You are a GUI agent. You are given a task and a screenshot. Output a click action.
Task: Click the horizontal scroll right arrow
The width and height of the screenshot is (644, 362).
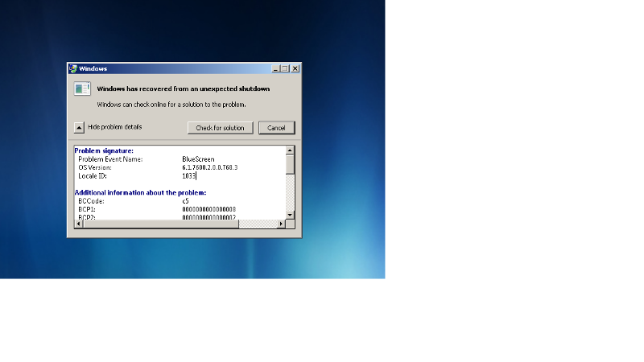(x=281, y=224)
